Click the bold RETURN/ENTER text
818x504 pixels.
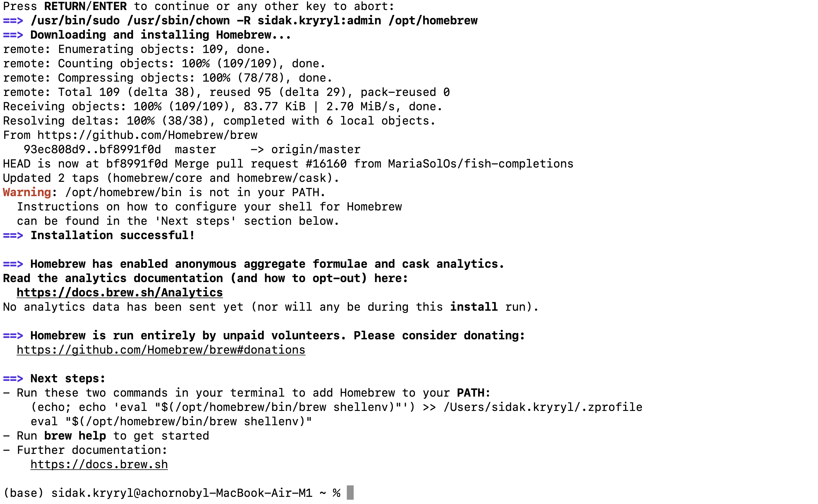pos(85,6)
